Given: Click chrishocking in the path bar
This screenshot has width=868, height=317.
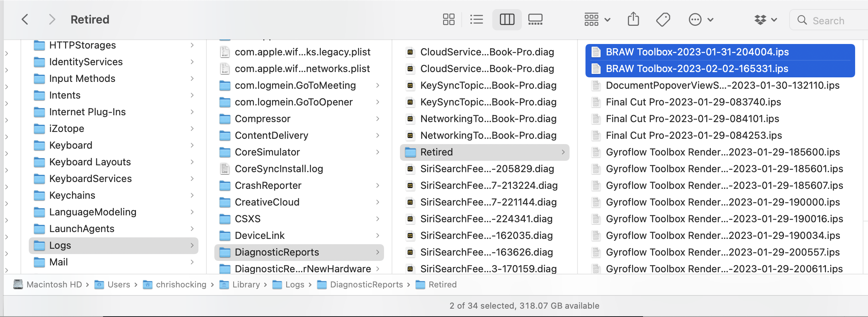Looking at the screenshot, I should [181, 284].
